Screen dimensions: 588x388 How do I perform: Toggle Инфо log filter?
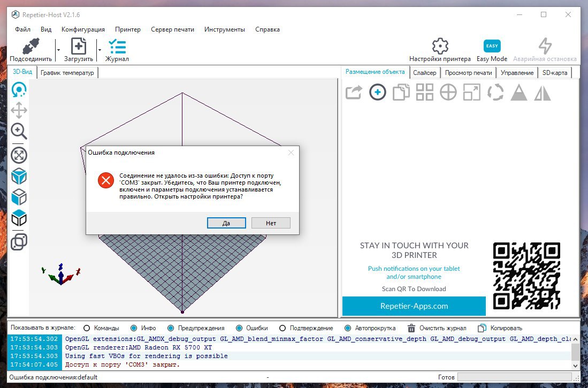click(x=143, y=328)
